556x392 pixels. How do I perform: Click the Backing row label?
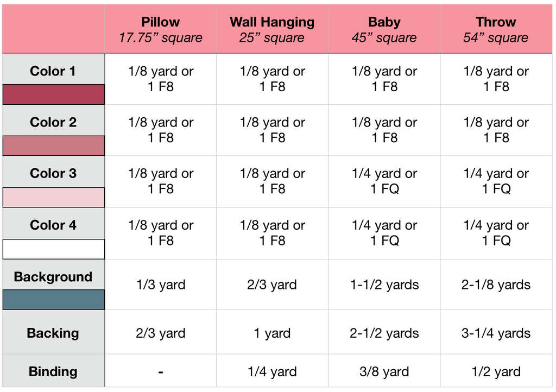coord(53,333)
